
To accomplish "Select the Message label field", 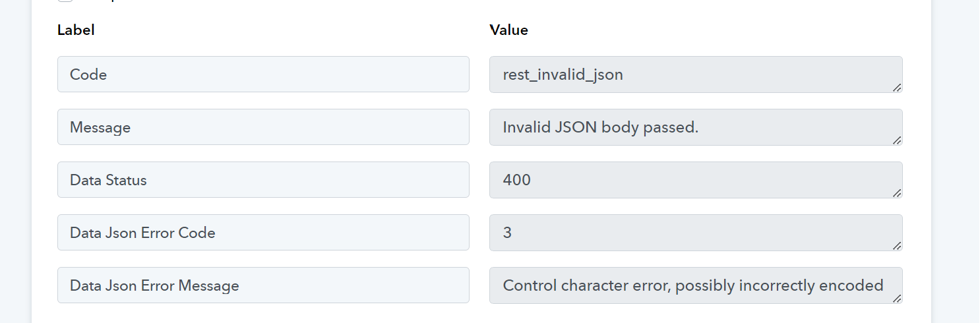I will pyautogui.click(x=263, y=127).
